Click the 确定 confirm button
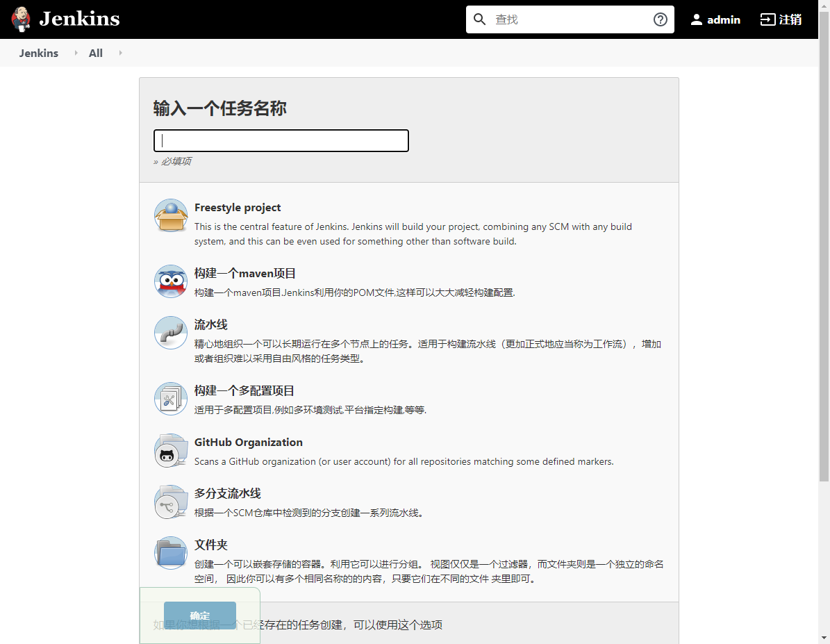Screen dimensions: 830x644 click(x=199, y=616)
